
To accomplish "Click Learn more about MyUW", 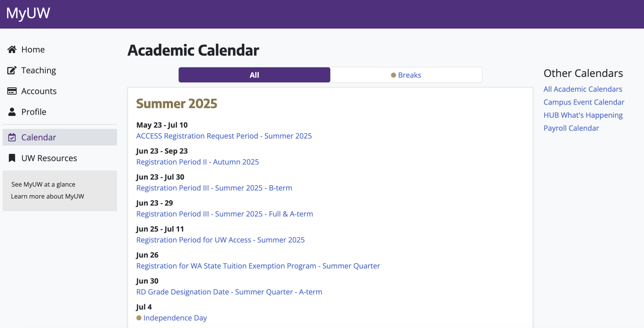I will pos(47,196).
